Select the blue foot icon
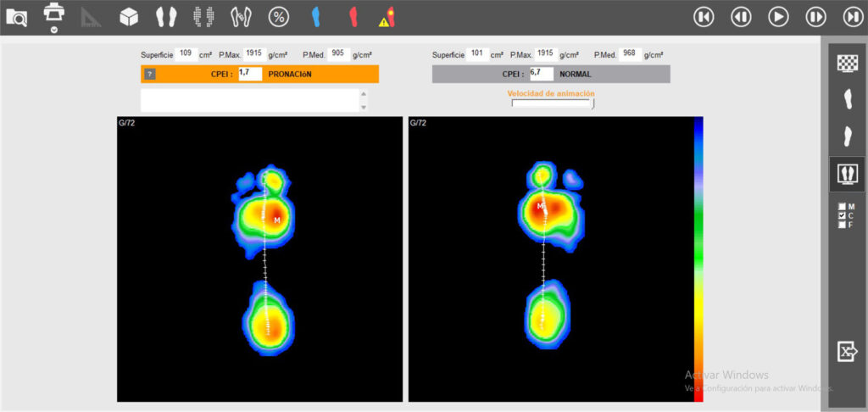This screenshot has height=412, width=868. (315, 16)
